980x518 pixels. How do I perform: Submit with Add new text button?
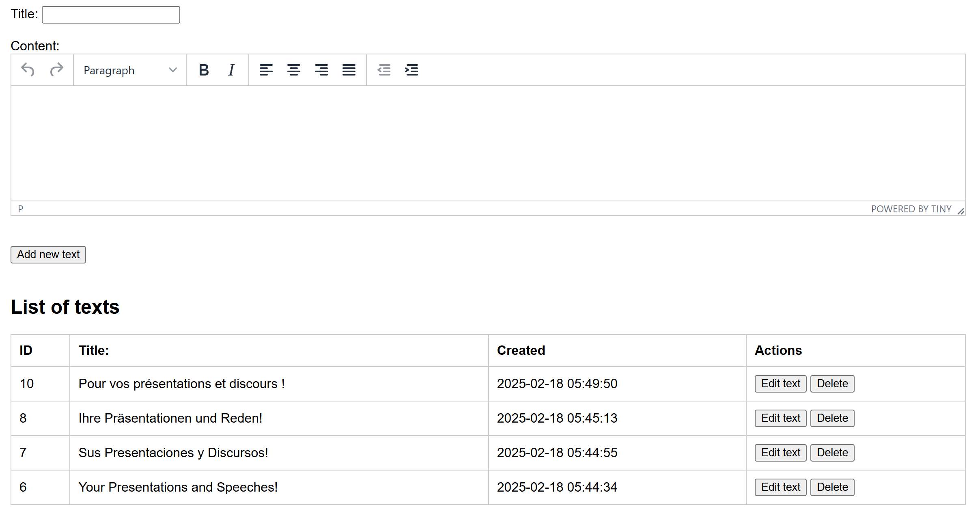coord(48,255)
